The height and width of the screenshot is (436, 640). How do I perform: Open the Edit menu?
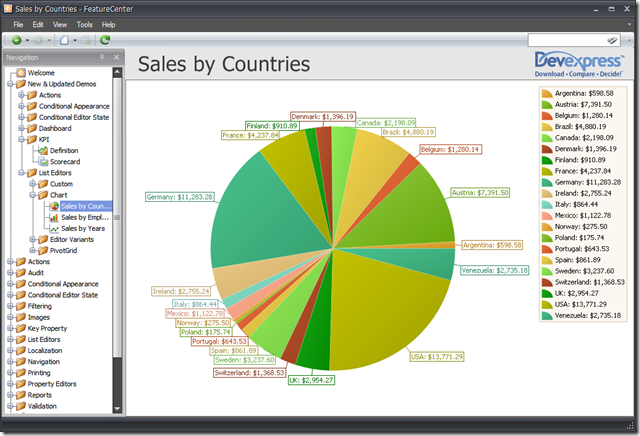point(38,24)
